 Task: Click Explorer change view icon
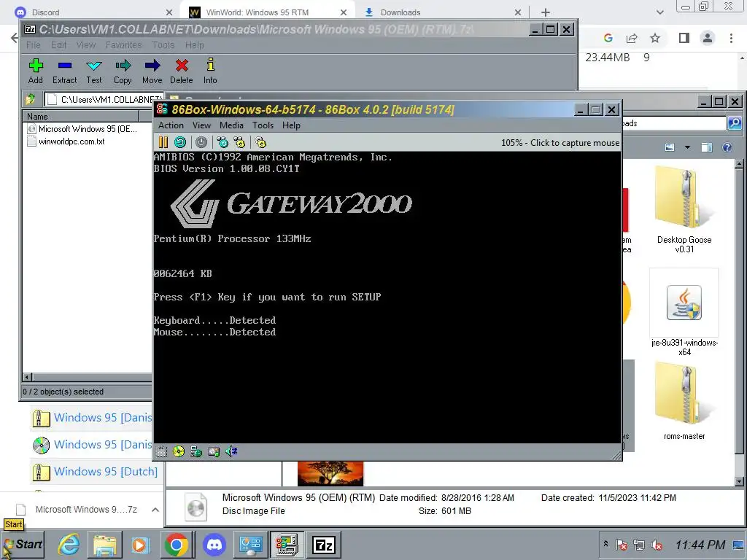click(670, 147)
